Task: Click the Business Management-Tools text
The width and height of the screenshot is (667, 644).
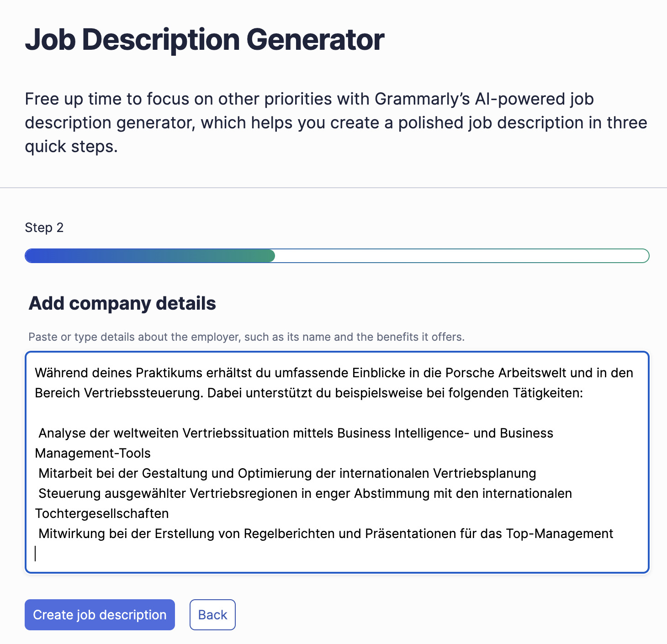Action: (93, 453)
